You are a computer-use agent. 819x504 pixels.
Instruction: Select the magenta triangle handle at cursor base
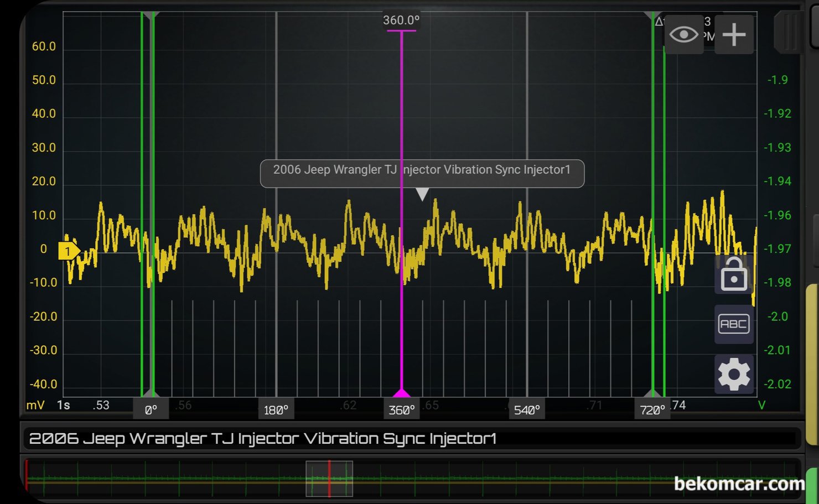[401, 393]
